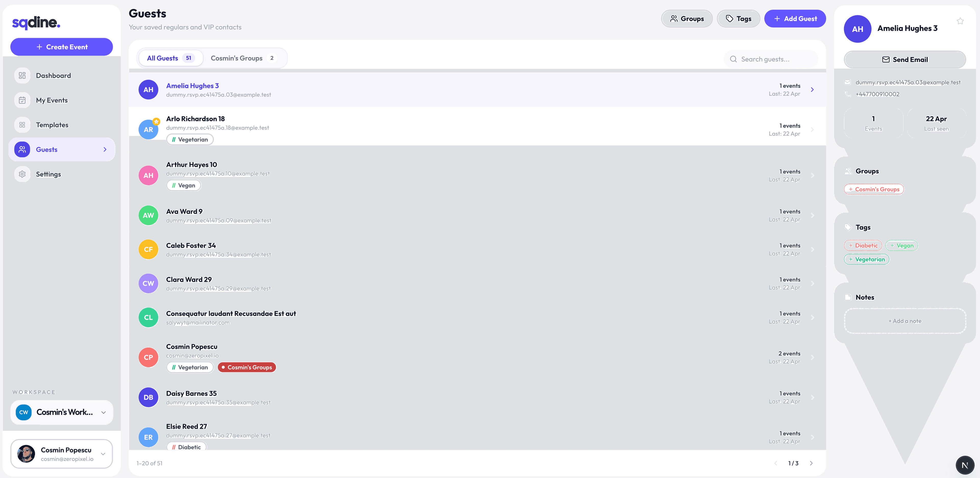Click the star icon beside Amelia Hughes 3
The width and height of the screenshot is (980, 478).
click(960, 21)
